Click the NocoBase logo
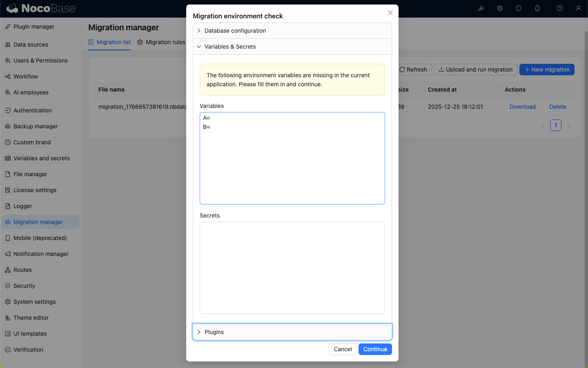 click(41, 8)
